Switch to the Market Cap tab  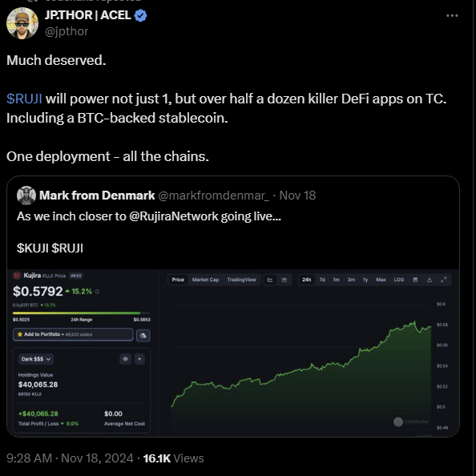205,280
